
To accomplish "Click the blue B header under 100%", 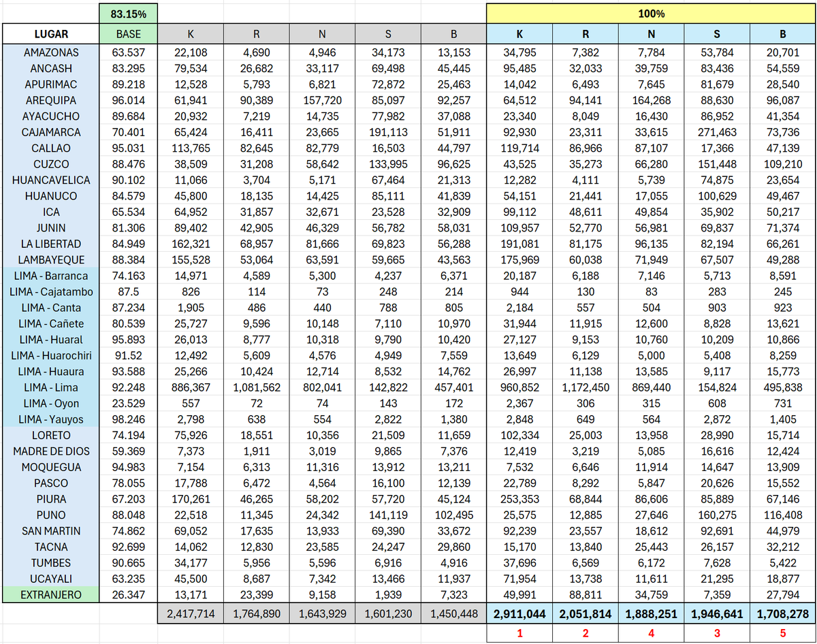I will [x=783, y=33].
